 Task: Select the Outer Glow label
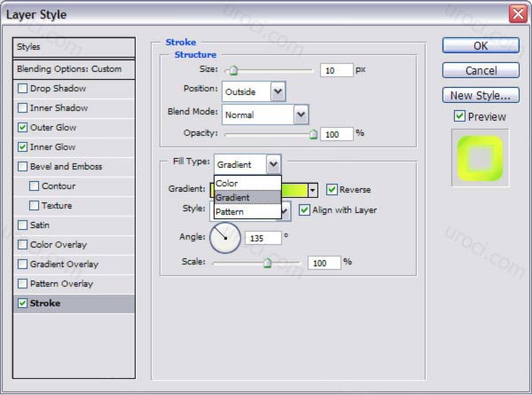click(53, 128)
